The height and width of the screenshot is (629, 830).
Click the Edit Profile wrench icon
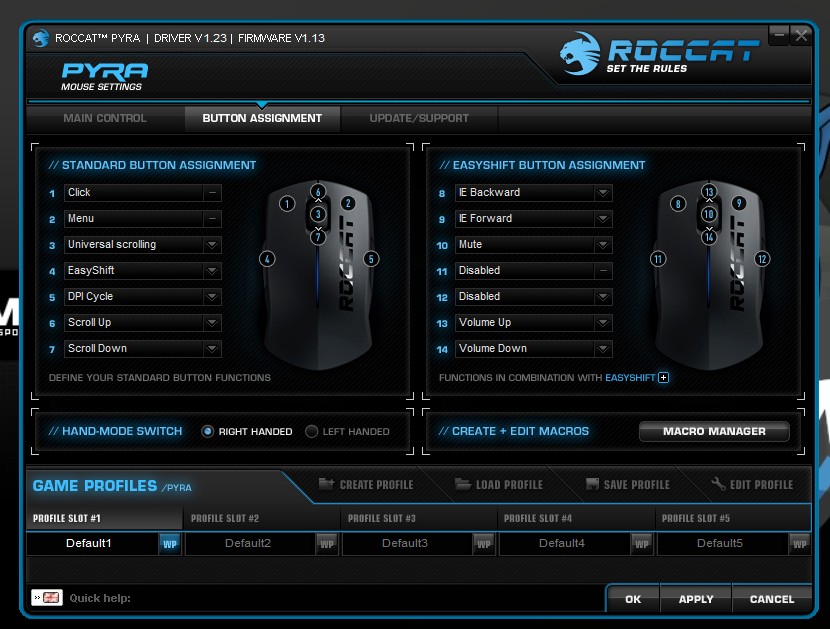click(x=718, y=485)
